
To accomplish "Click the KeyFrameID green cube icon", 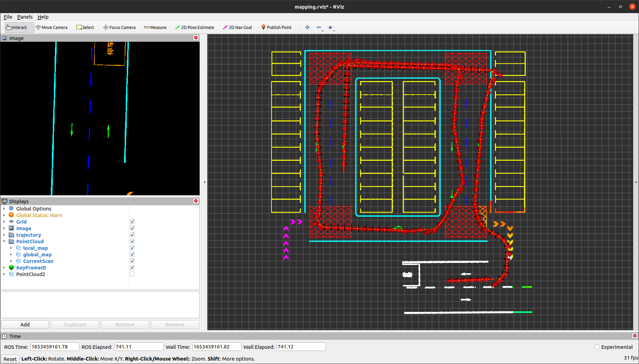I will (11, 267).
